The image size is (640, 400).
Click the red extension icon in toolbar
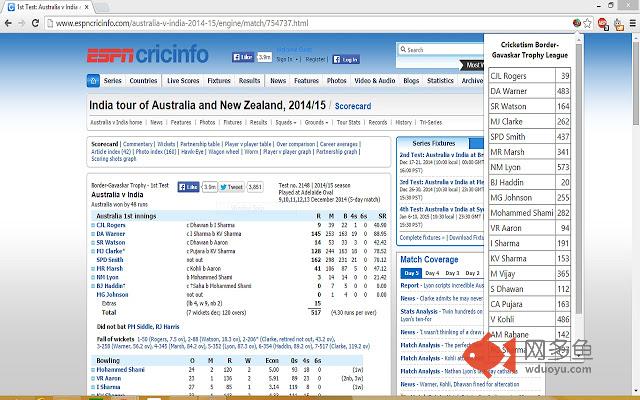(x=603, y=24)
